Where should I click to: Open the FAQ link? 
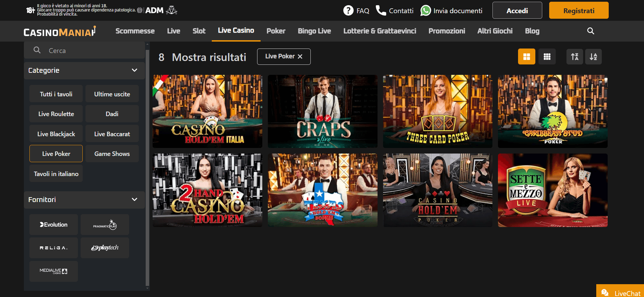tap(363, 11)
